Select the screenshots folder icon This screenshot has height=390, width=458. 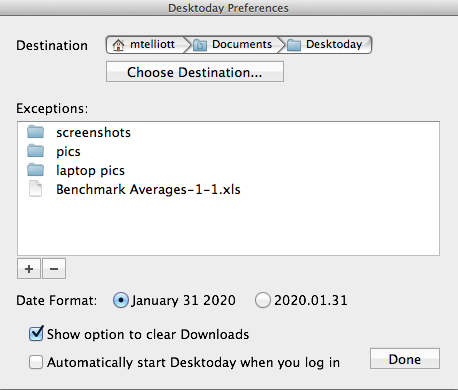pyautogui.click(x=35, y=132)
